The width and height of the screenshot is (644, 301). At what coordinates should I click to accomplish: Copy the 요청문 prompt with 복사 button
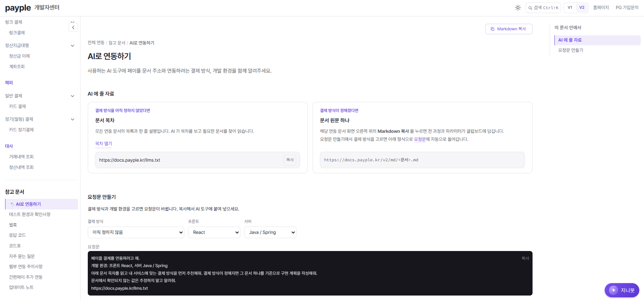pyautogui.click(x=525, y=258)
